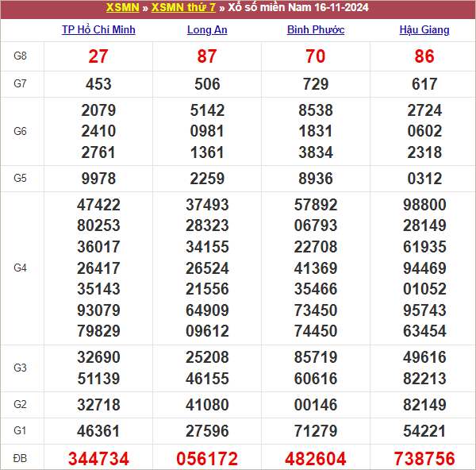This screenshot has width=476, height=470.
Task: Click the G7 value 506
Action: (207, 84)
